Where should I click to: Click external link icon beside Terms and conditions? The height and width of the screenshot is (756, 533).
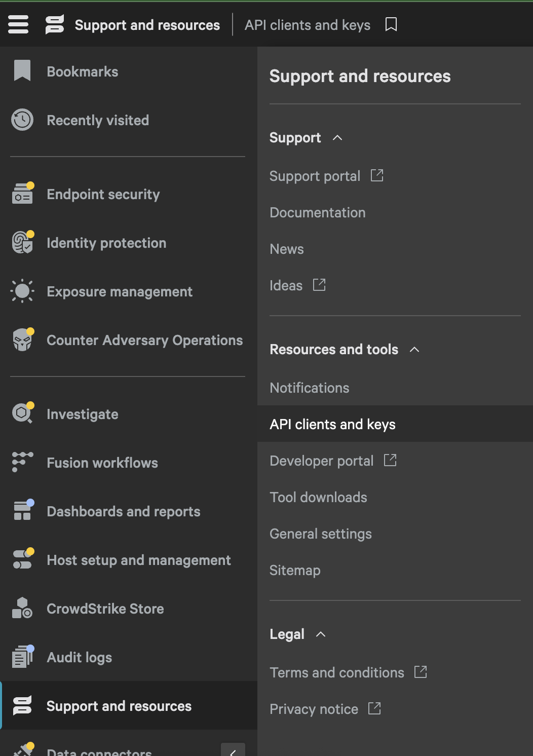click(x=421, y=672)
